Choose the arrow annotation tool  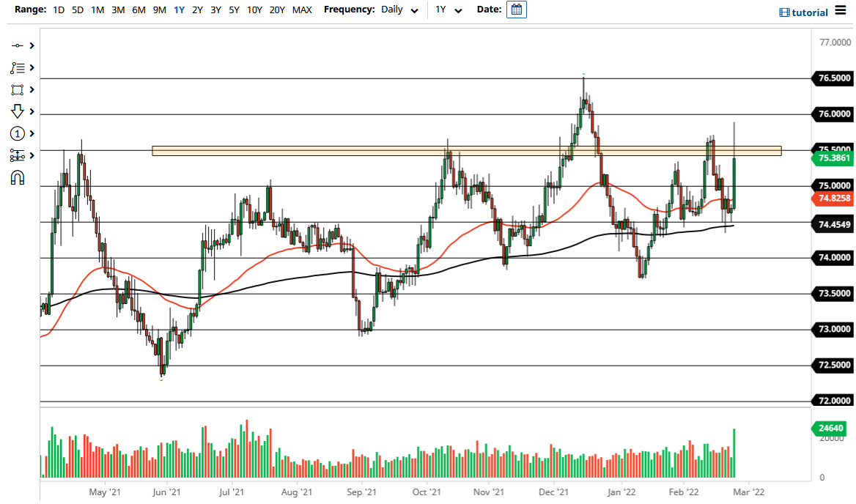19,111
